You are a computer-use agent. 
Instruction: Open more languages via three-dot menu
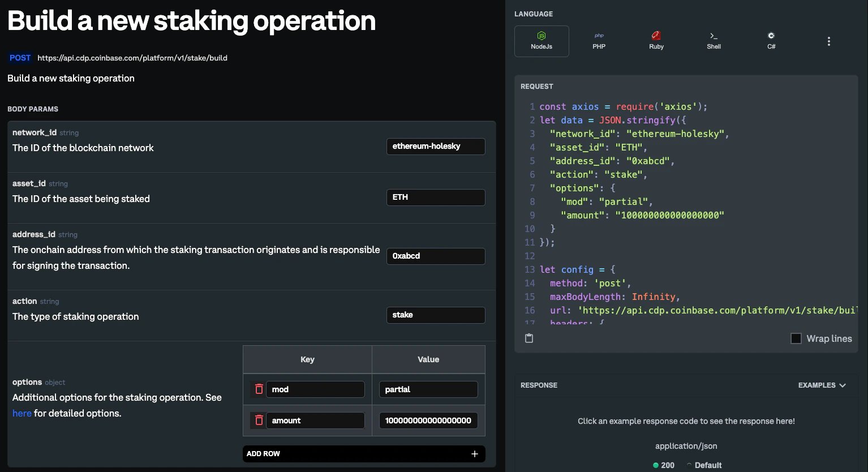[828, 41]
